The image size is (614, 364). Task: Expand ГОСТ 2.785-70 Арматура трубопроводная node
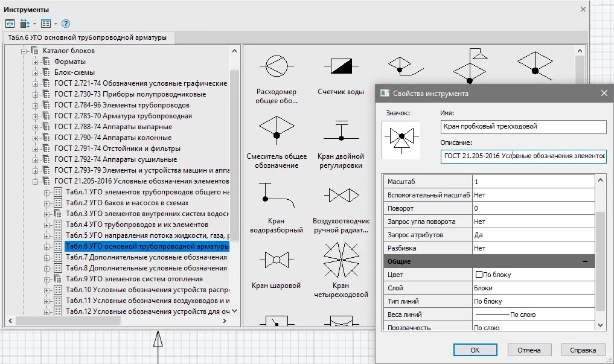click(35, 117)
